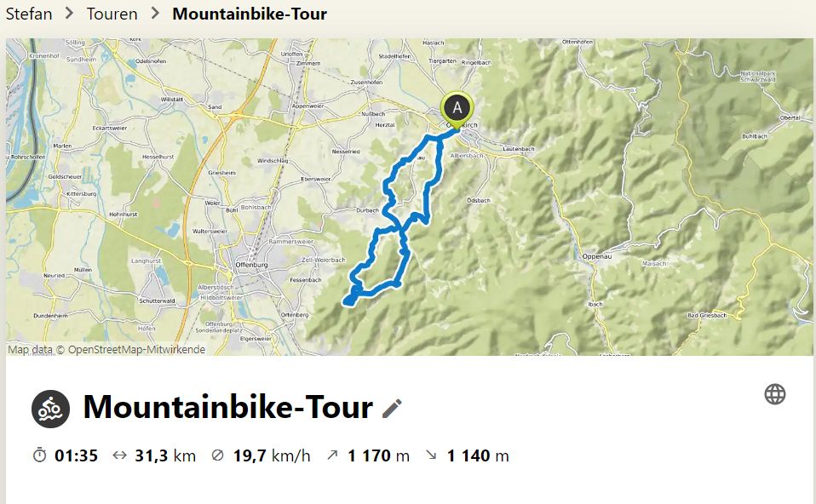The image size is (816, 504).
Task: Click the descent arrow icon
Action: click(431, 455)
